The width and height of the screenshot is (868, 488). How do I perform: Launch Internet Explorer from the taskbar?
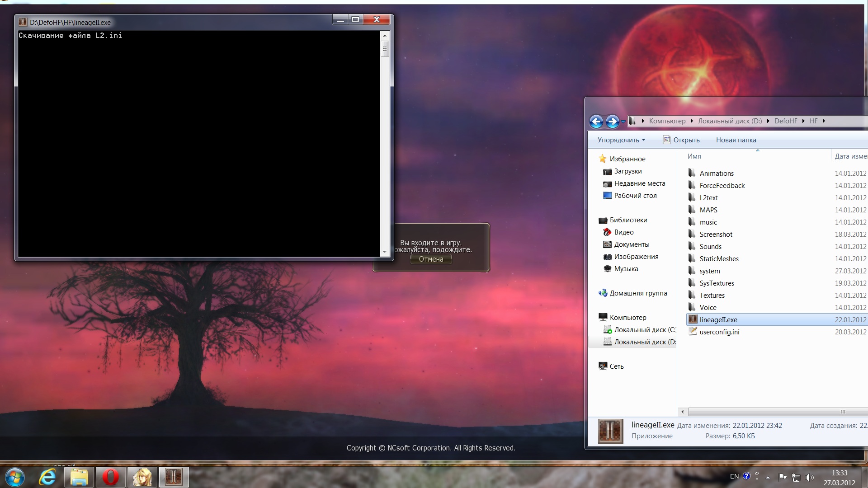47,477
